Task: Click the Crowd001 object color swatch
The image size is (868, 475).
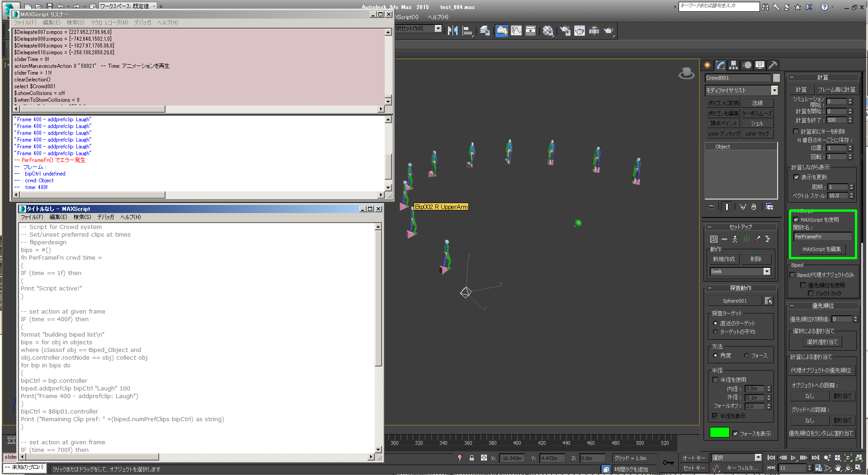Action: coord(776,78)
